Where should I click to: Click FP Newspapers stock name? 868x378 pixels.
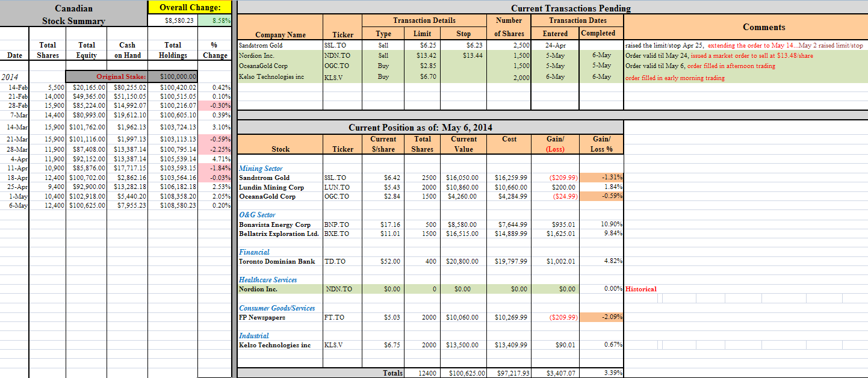point(262,317)
